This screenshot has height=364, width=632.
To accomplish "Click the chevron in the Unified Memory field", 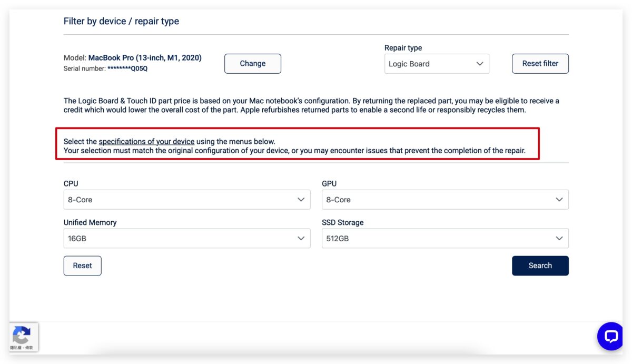I will [301, 239].
